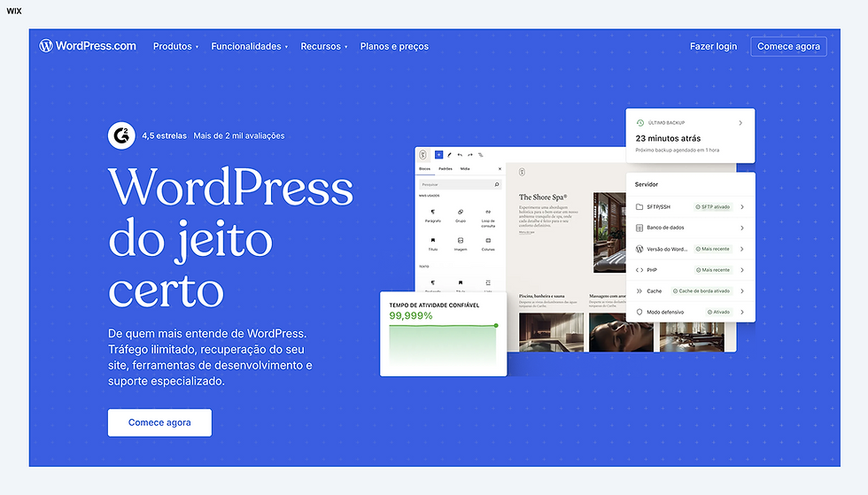
Task: Click the WordPress.com logo
Action: click(88, 46)
